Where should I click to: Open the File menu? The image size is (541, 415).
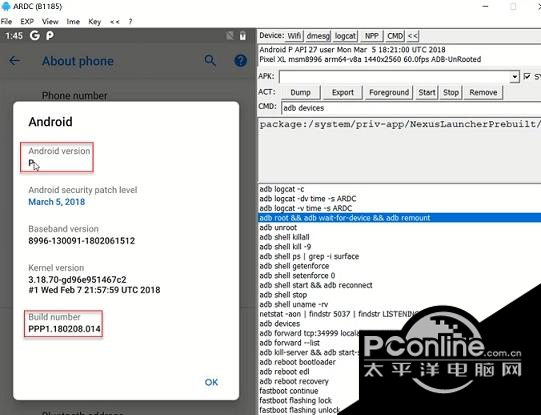[x=6, y=21]
